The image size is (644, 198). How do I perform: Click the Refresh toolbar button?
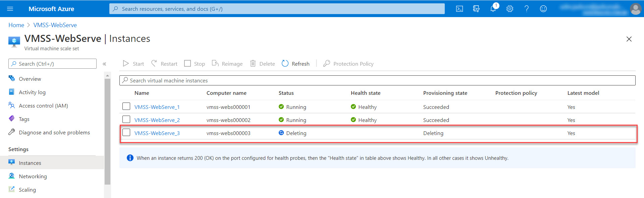click(x=296, y=64)
